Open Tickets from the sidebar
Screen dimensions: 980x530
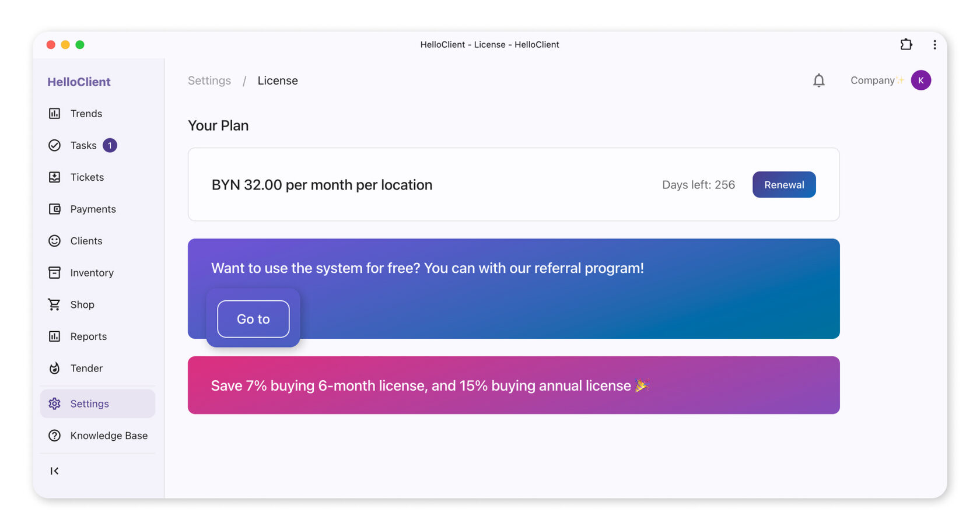tap(87, 177)
